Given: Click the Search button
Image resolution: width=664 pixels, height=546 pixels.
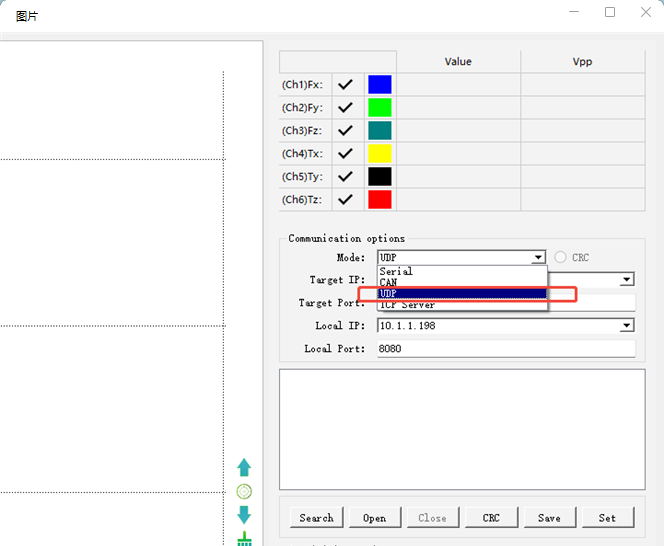Looking at the screenshot, I should pos(316,518).
